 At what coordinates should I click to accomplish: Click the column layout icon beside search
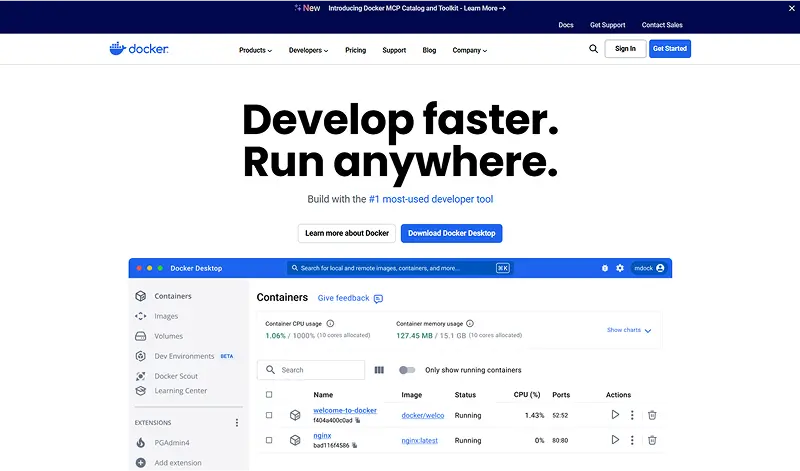(x=379, y=370)
